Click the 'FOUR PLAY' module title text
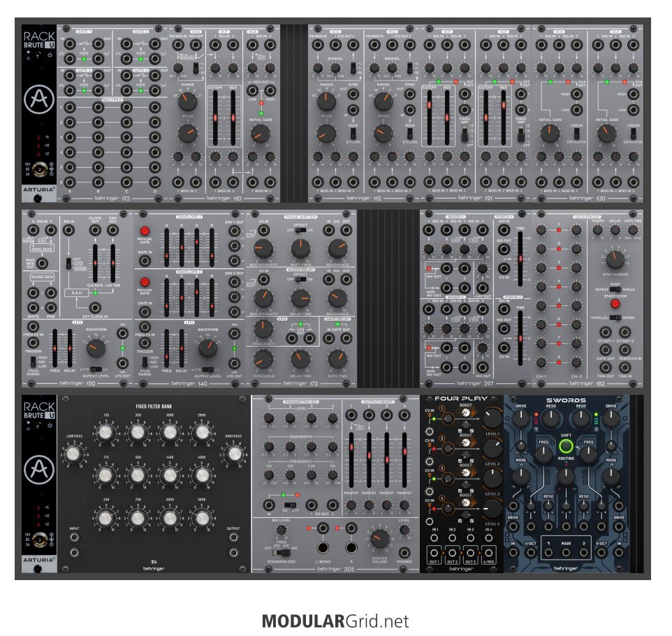 coord(461,398)
